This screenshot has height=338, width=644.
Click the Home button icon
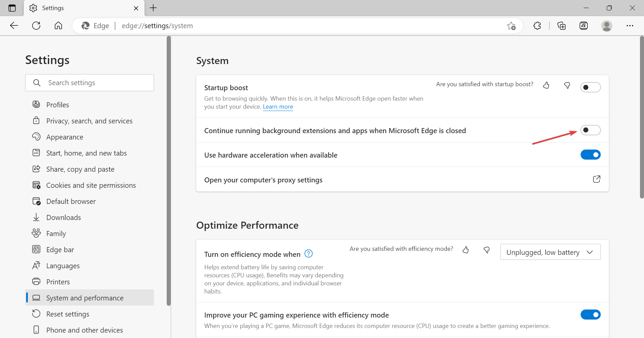pyautogui.click(x=58, y=25)
